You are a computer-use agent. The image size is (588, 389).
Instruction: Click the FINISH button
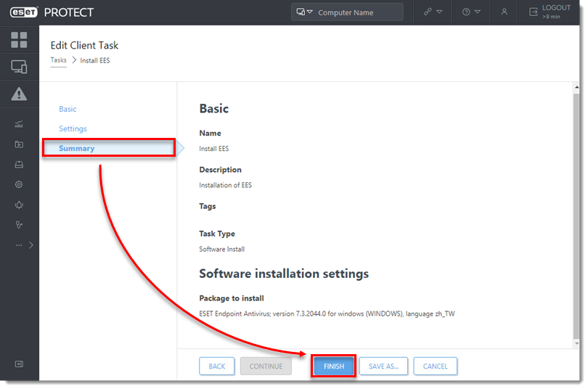pos(334,367)
